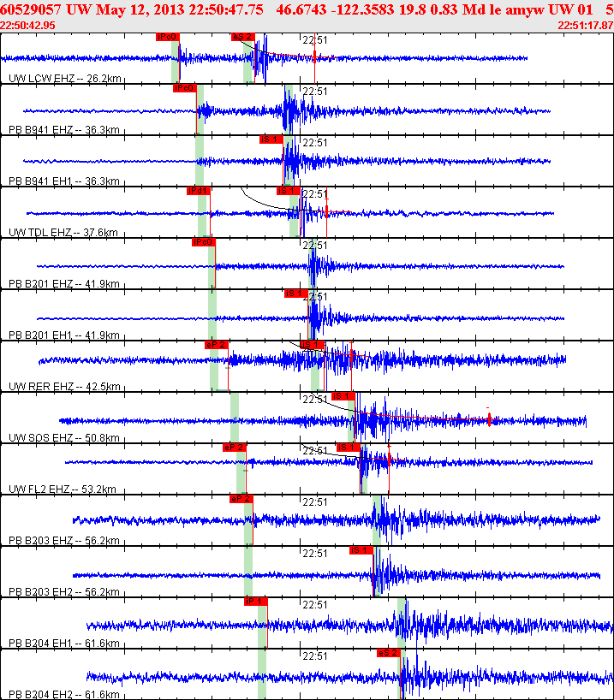Select the eP 2 pick on UW RER trace
This screenshot has height=700, width=614.
pyautogui.click(x=217, y=345)
